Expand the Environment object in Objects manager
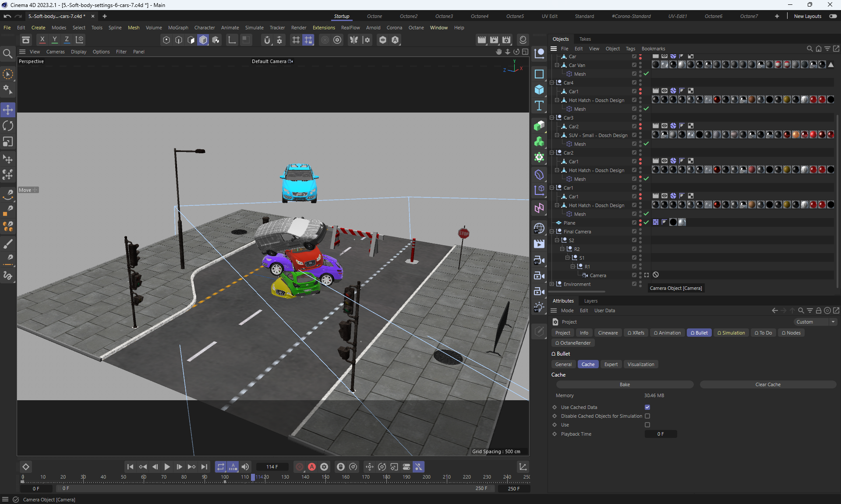This screenshot has height=504, width=841. click(552, 284)
